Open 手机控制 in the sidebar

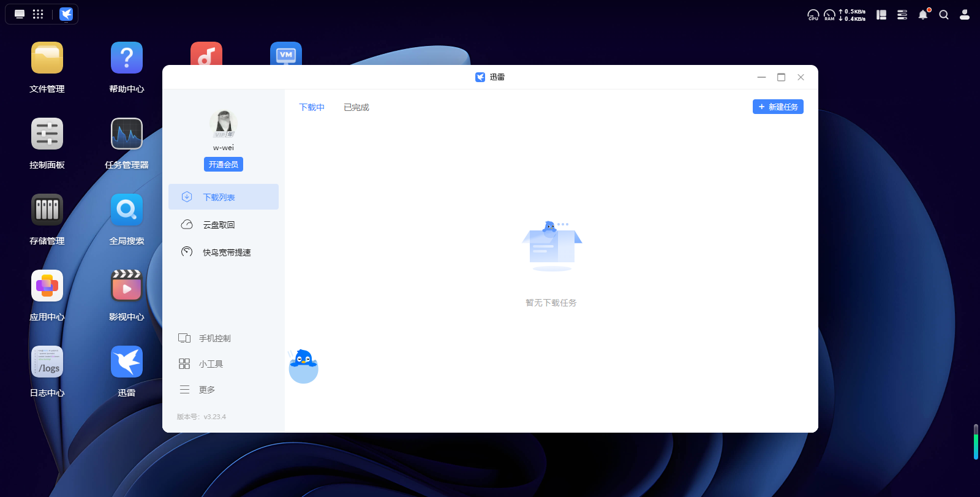point(205,338)
